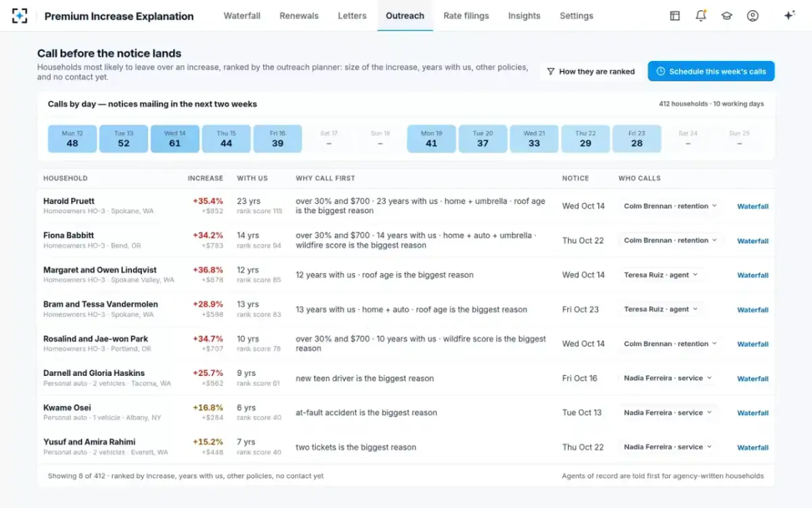Image resolution: width=812 pixels, height=508 pixels.
Task: Select the Wed 14 day tile
Action: click(x=175, y=139)
